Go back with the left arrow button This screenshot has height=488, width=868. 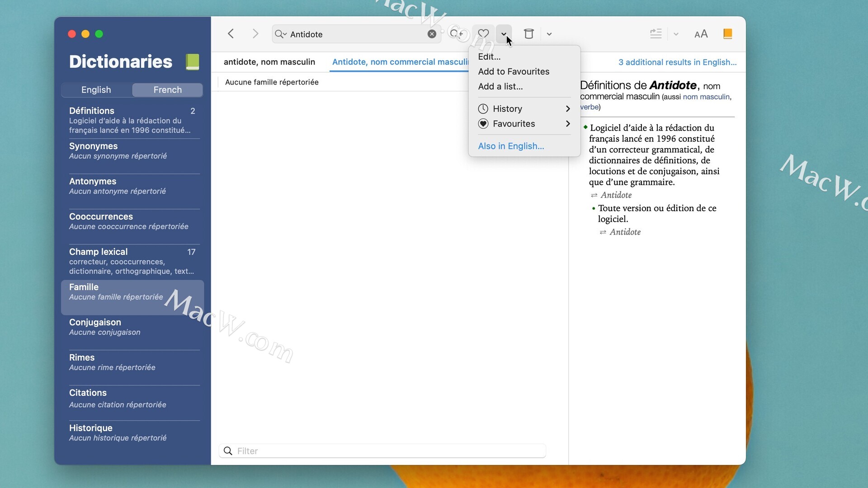231,34
